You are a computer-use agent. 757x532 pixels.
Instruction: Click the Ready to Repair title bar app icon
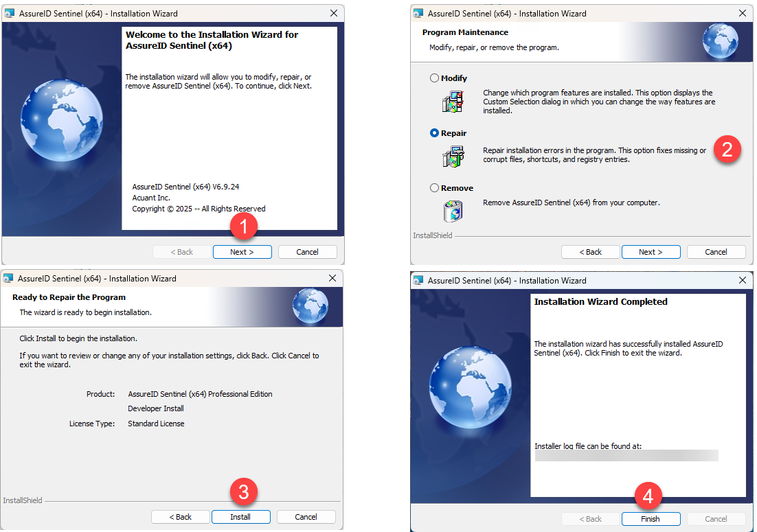pos(10,279)
